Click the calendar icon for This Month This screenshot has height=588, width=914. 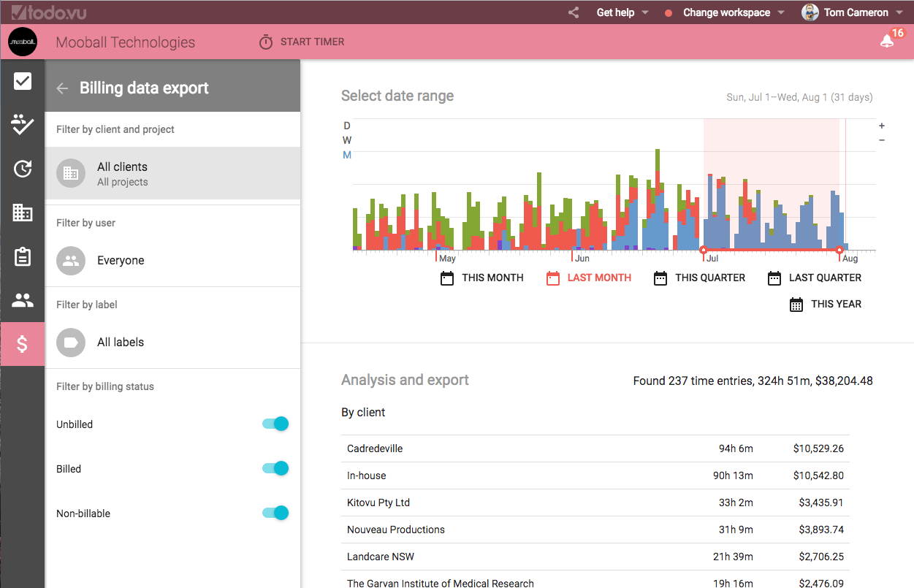[447, 278]
